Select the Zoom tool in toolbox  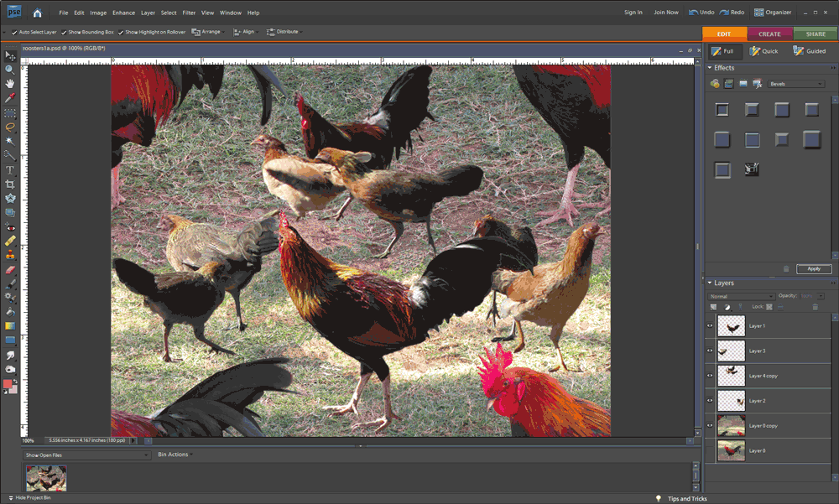click(x=10, y=70)
